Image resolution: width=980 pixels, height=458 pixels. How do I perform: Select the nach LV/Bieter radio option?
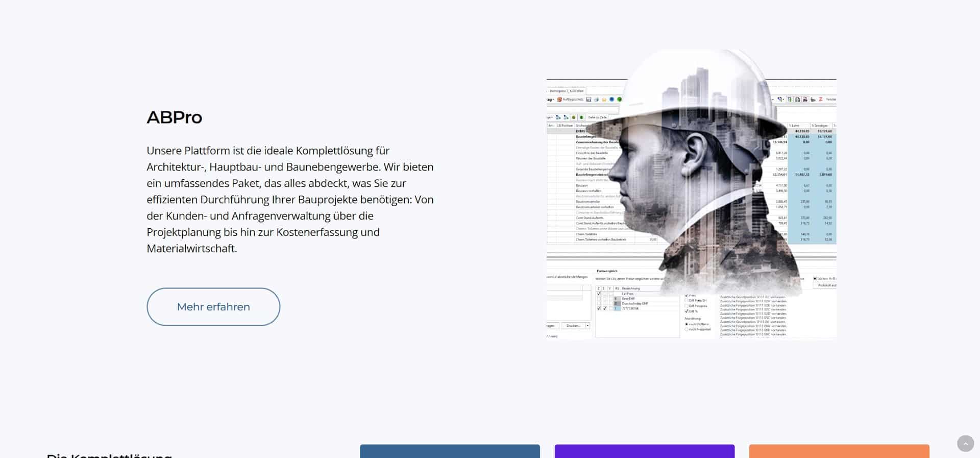[x=687, y=324]
